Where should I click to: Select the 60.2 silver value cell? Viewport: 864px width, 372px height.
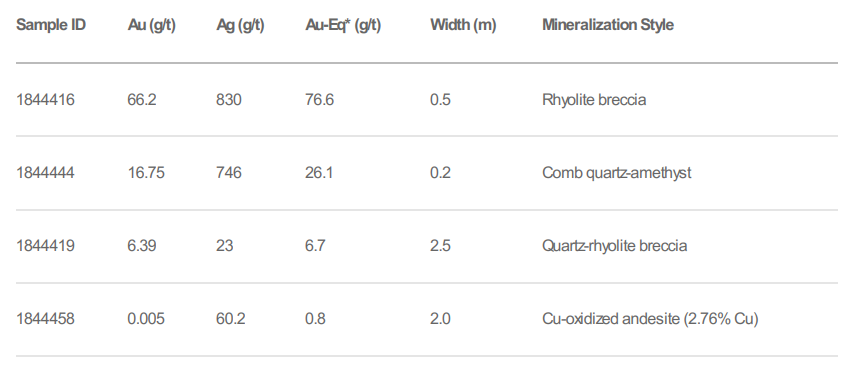[230, 319]
